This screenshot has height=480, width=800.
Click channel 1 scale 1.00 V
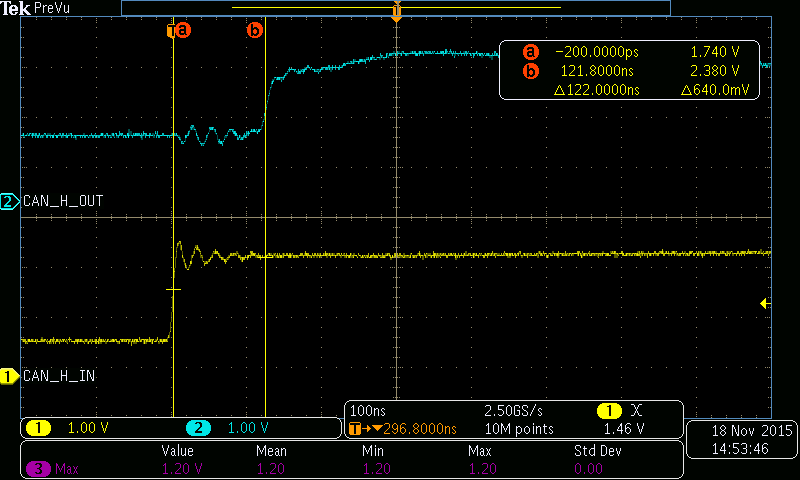(88, 428)
